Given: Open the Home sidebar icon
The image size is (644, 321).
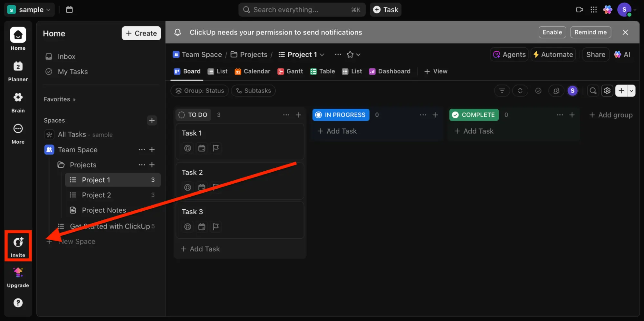Looking at the screenshot, I should [18, 39].
